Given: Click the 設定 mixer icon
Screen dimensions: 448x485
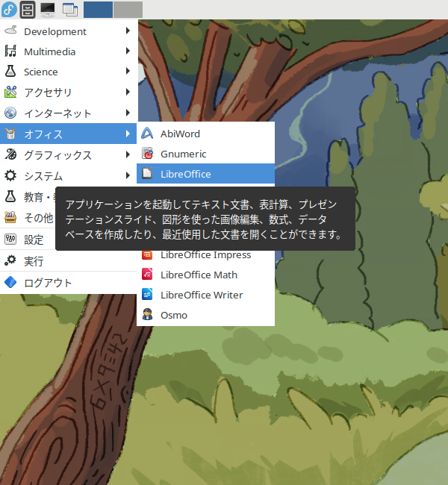Looking at the screenshot, I should tap(10, 239).
